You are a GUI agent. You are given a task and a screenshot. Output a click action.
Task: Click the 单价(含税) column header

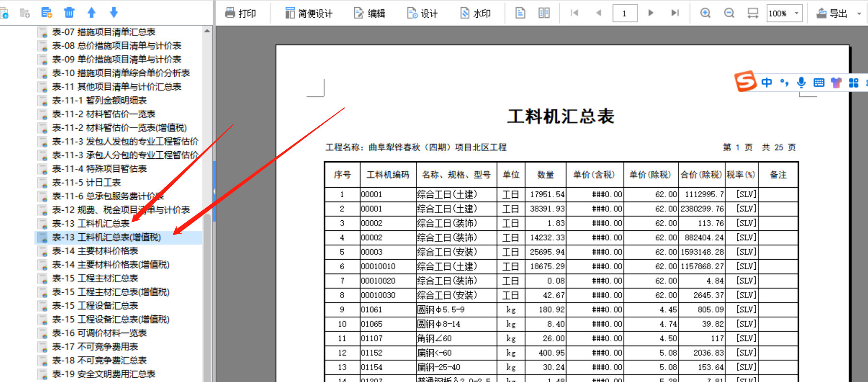point(594,175)
